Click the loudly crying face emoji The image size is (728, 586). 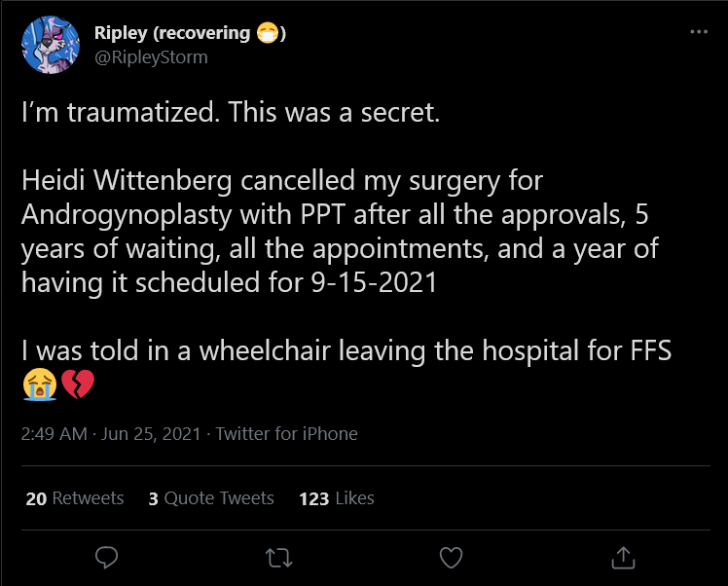point(40,384)
